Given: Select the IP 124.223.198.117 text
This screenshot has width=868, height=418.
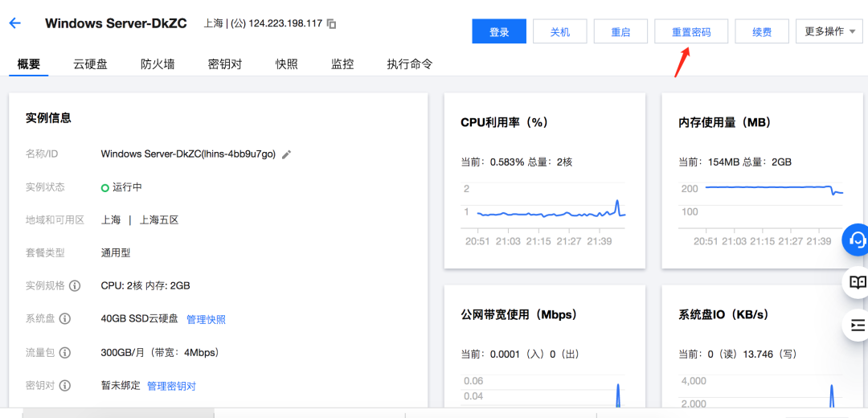Looking at the screenshot, I should [x=285, y=24].
